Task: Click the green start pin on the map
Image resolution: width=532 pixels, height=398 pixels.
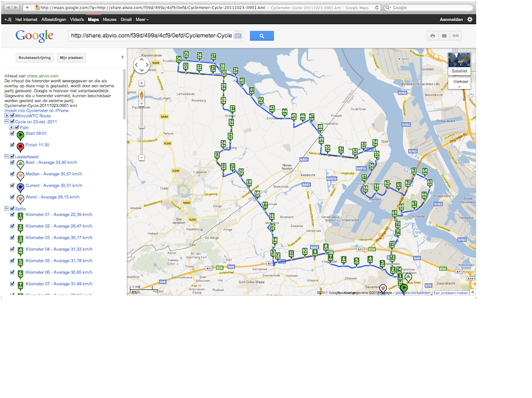Action: click(404, 289)
